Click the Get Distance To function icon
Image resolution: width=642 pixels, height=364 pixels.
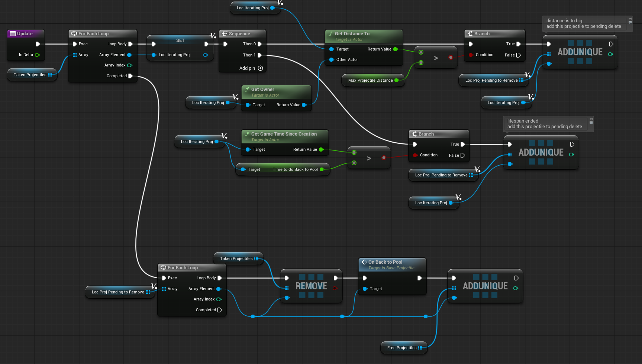[x=330, y=34]
